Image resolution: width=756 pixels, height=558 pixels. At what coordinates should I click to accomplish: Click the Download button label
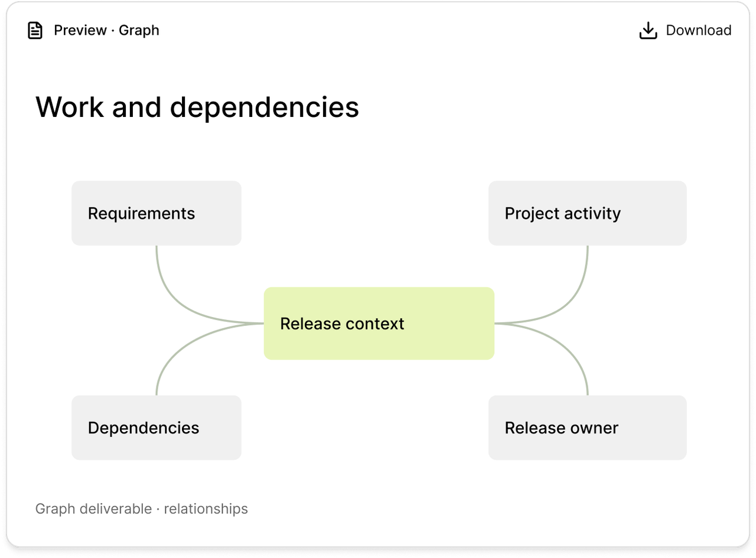pyautogui.click(x=699, y=31)
